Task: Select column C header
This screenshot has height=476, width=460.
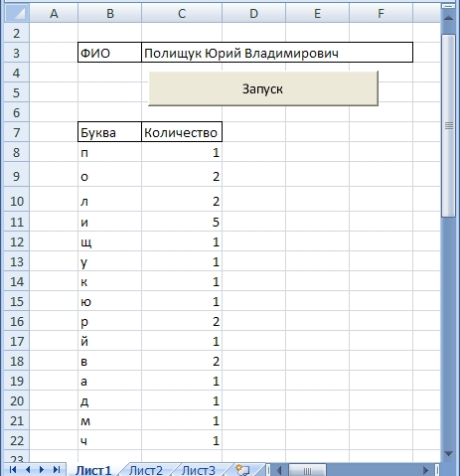Action: pyautogui.click(x=182, y=14)
